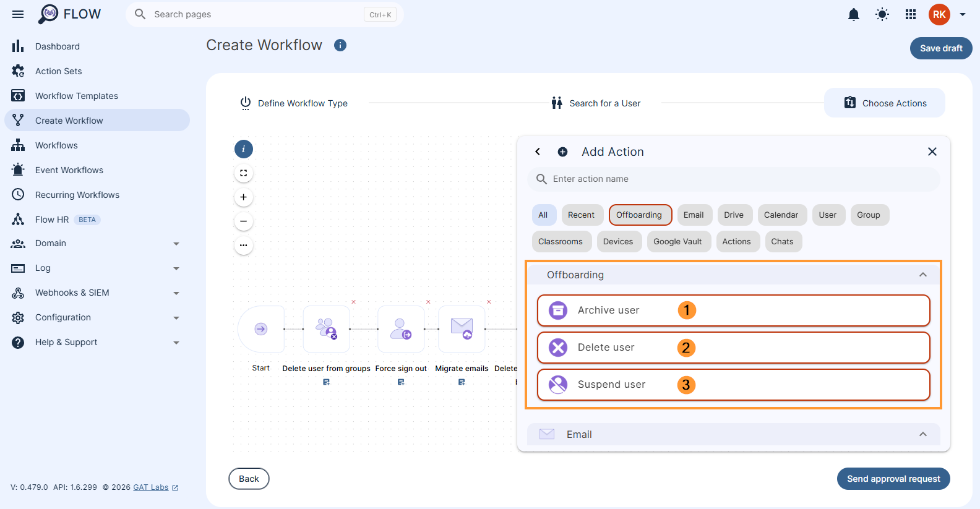Select the Drive filter chip
The height and width of the screenshot is (509, 980).
pyautogui.click(x=734, y=215)
